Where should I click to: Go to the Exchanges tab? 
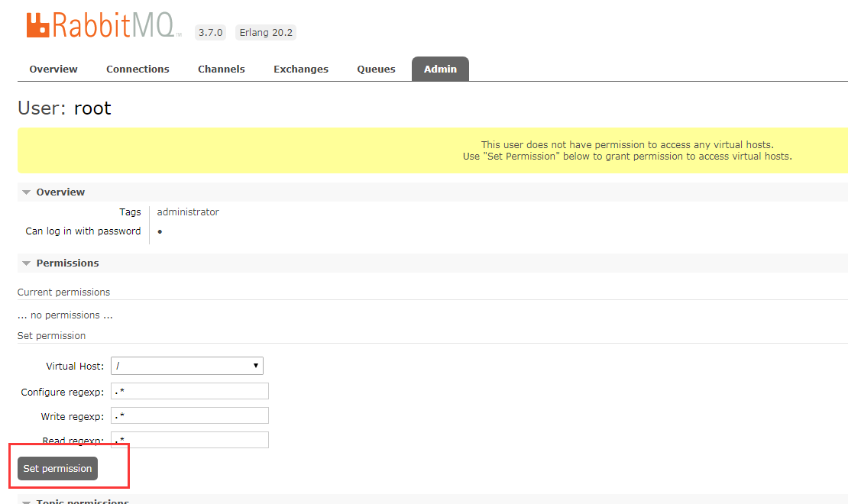[x=301, y=69]
